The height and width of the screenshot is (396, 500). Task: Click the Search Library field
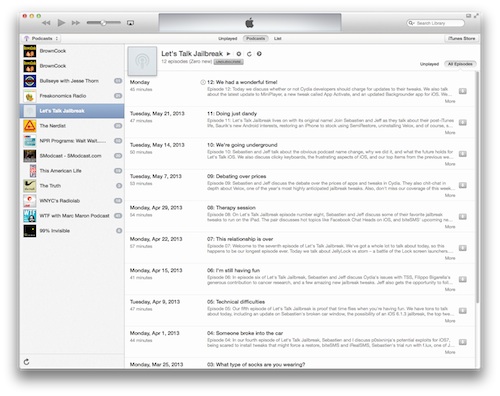tap(435, 23)
